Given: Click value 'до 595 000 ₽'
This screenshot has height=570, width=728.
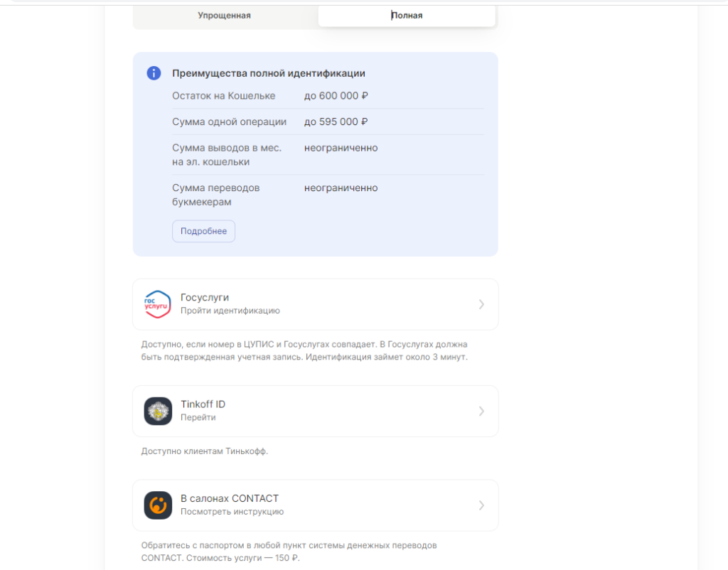Looking at the screenshot, I should point(336,122).
